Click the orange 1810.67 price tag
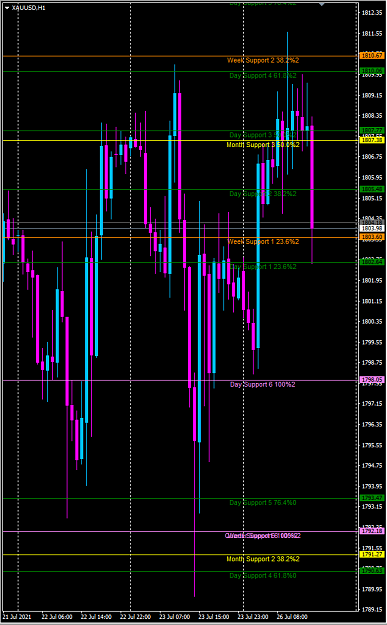The image size is (387, 625). 372,56
